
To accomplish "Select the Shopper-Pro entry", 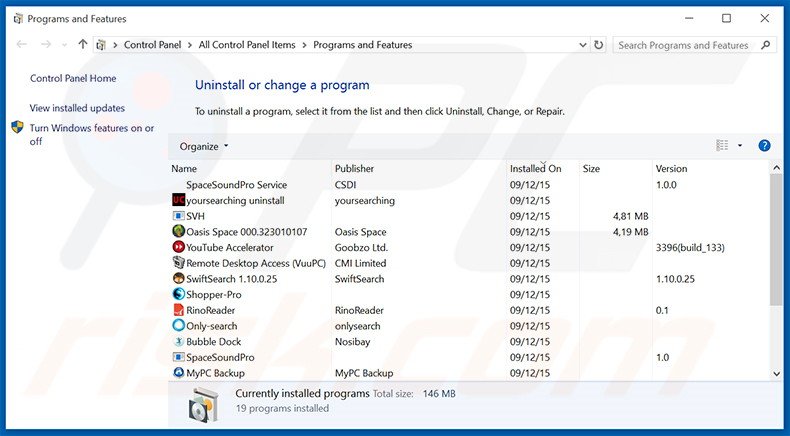I will pyautogui.click(x=214, y=294).
